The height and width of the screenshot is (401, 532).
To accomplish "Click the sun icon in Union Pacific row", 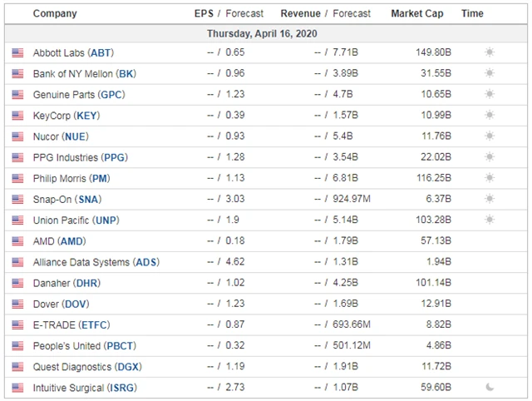I will (490, 220).
